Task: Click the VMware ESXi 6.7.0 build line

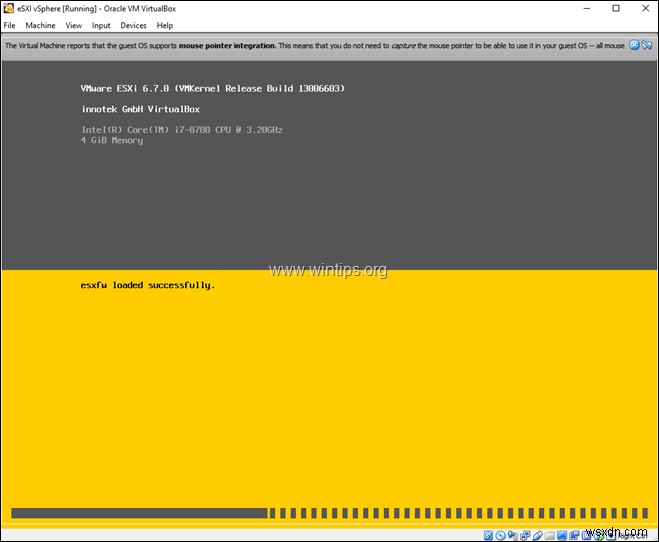Action: 213,89
